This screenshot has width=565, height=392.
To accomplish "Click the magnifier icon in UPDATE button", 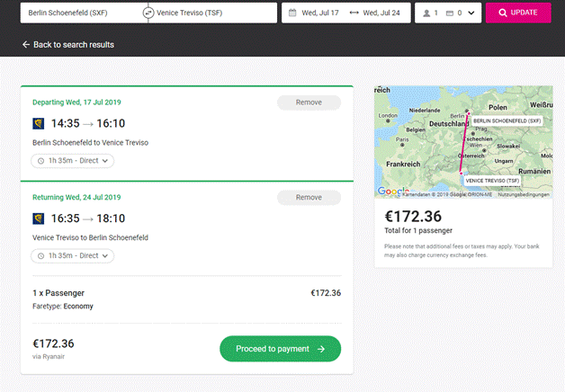I will pos(503,13).
